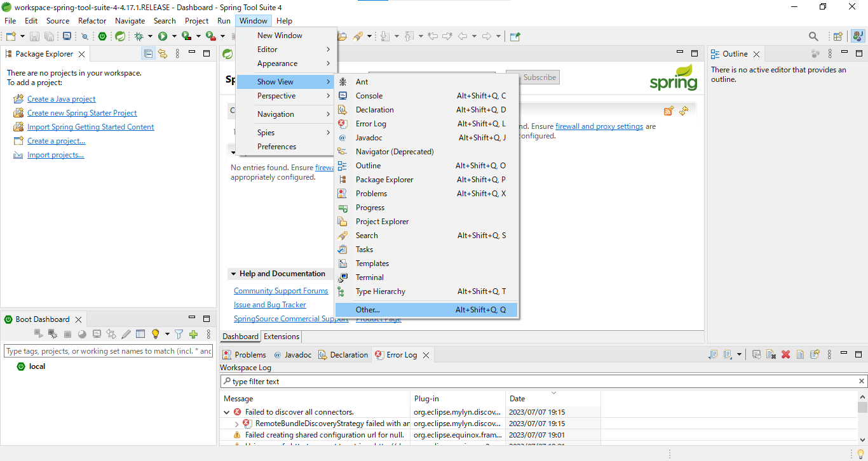Select the Java perspective icon
868x461 pixels.
point(857,36)
